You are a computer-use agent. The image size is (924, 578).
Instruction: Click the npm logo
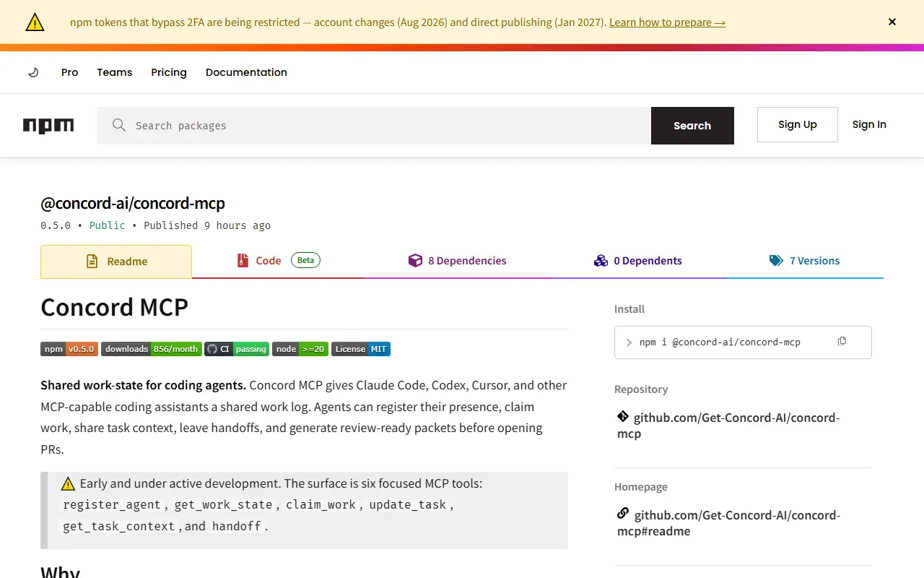(48, 126)
